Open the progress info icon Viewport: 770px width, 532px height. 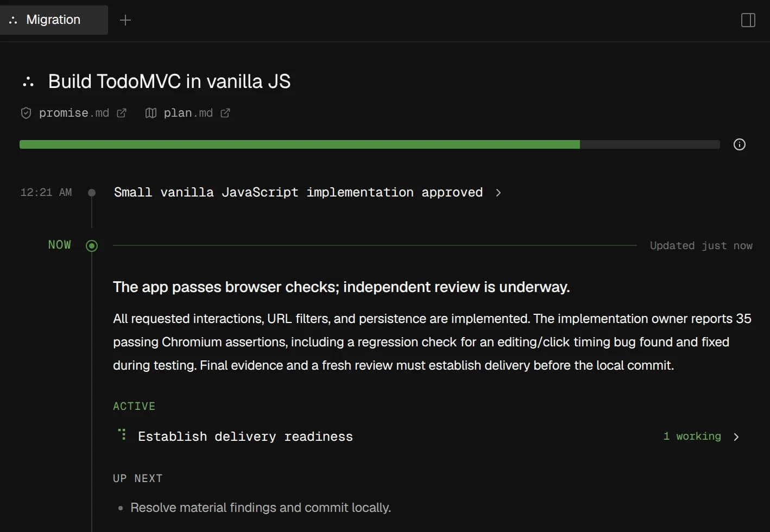click(x=739, y=144)
